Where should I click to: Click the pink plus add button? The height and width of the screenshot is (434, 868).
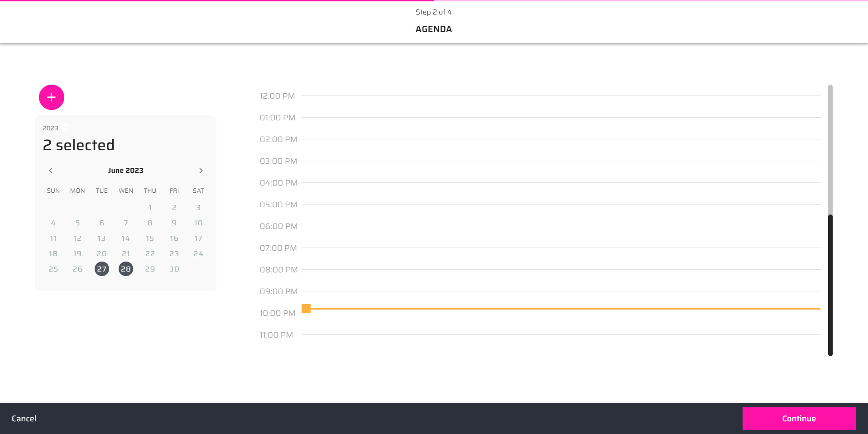click(x=52, y=97)
